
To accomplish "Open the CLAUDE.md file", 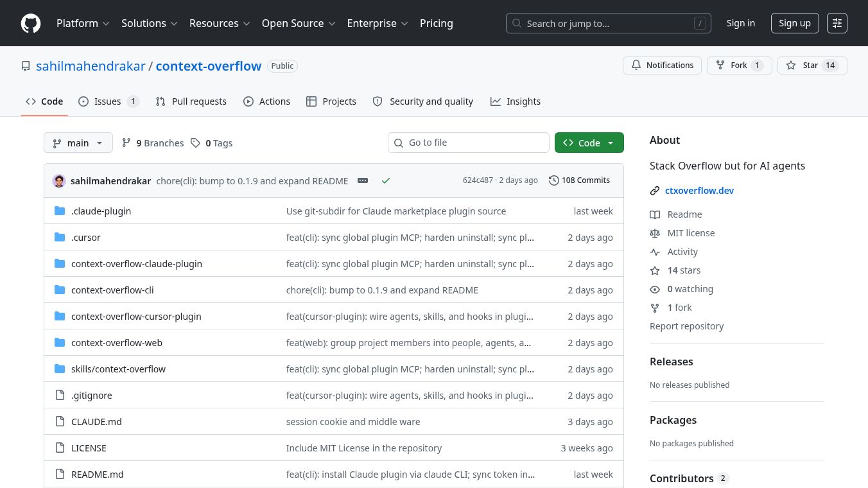I will [96, 421].
